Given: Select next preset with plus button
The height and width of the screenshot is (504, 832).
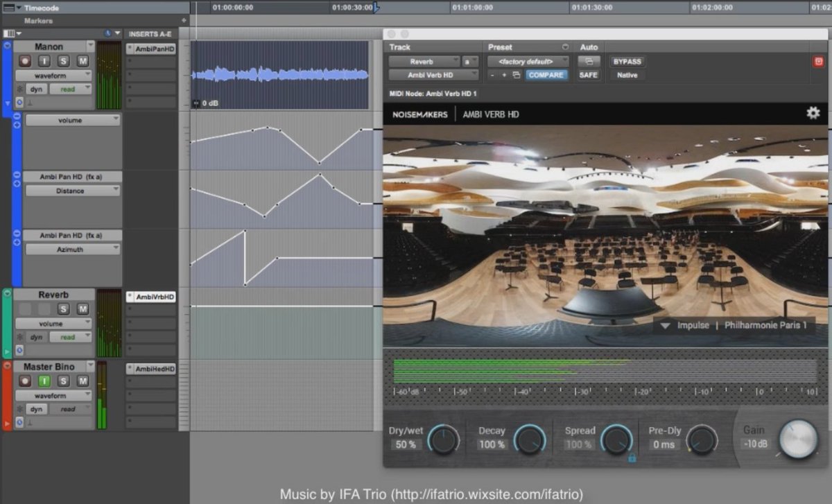Looking at the screenshot, I should (x=504, y=75).
